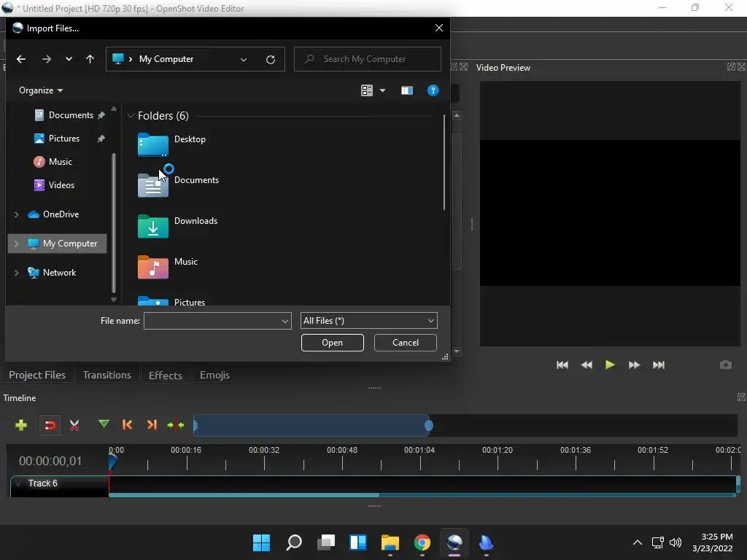Go forward in Import Files dialog
The height and width of the screenshot is (560, 747).
(x=46, y=59)
